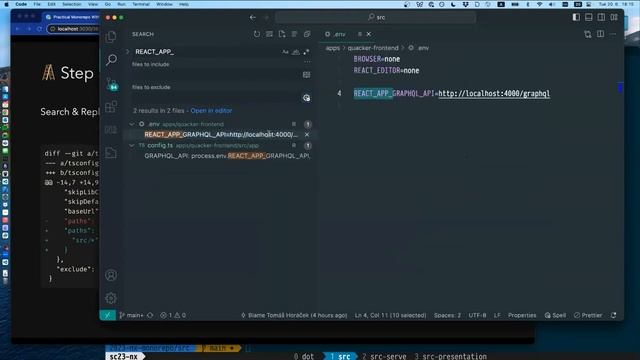Collapse the config.ts search result group
This screenshot has height=360, width=640.
132,145
